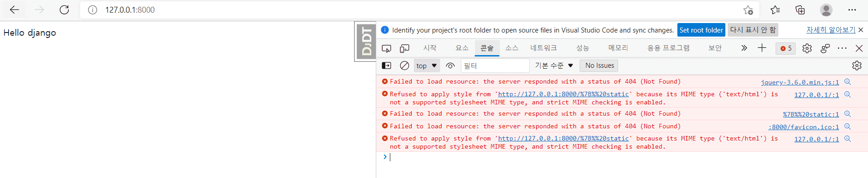Screen dimensions: 868x178
Task: Toggle the Django Debug Toolbar handle
Action: pos(365,42)
